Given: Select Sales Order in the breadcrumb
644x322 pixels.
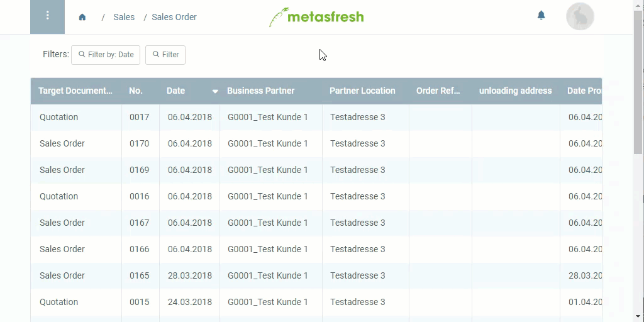Looking at the screenshot, I should [174, 17].
